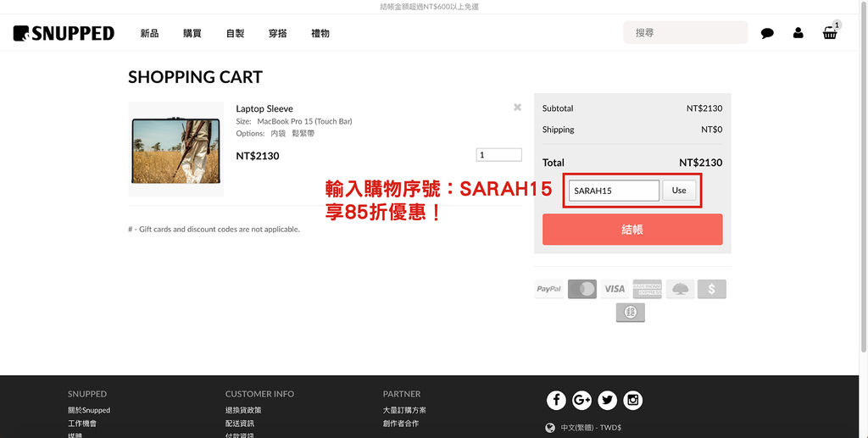Open the 創作者合作 footer link
Screen dimensions: 868x438
(x=401, y=424)
